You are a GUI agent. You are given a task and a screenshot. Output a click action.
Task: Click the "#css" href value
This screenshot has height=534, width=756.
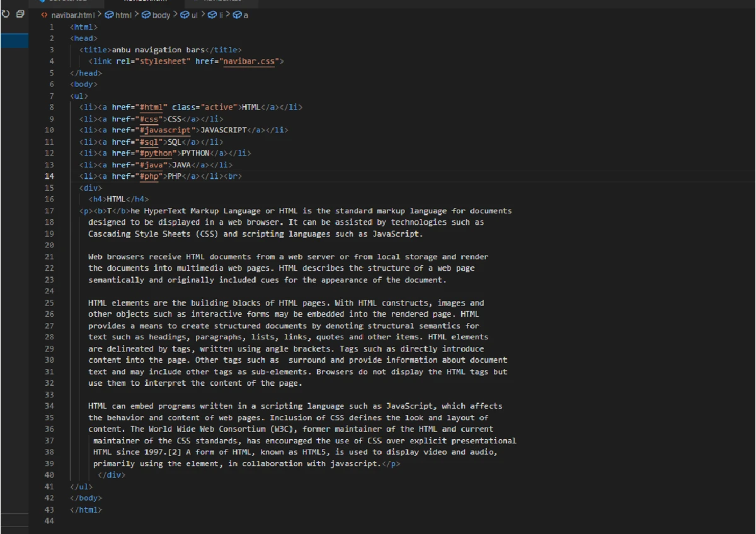[149, 118]
